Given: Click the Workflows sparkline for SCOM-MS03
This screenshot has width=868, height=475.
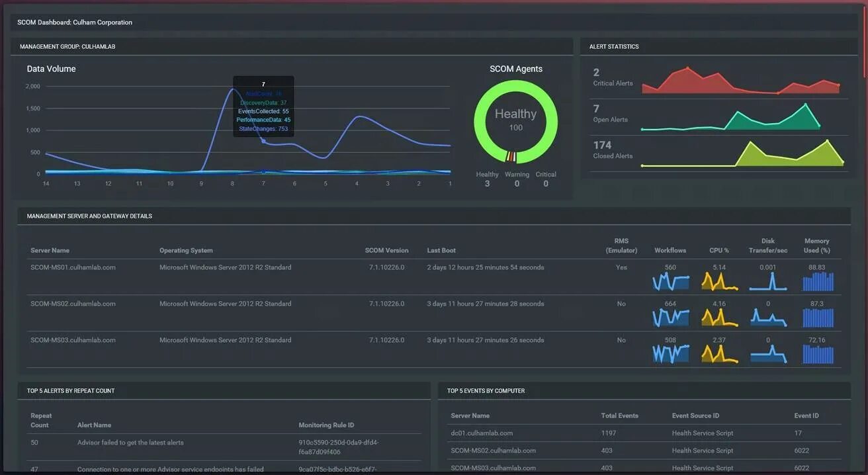Looking at the screenshot, I should point(671,354).
